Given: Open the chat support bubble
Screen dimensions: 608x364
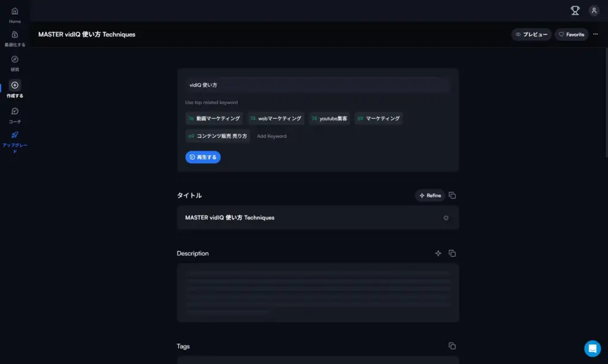Looking at the screenshot, I should (592, 348).
